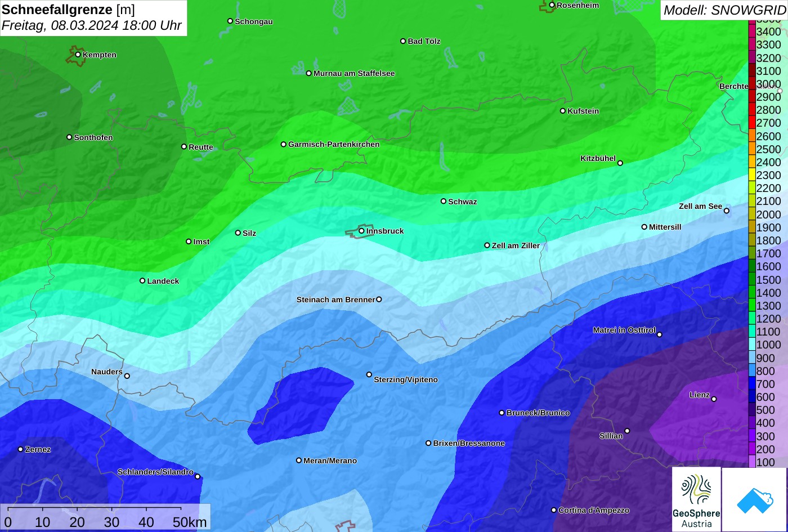The image size is (788, 532).
Task: Click the 3100 value in legend
Action: tap(768, 71)
